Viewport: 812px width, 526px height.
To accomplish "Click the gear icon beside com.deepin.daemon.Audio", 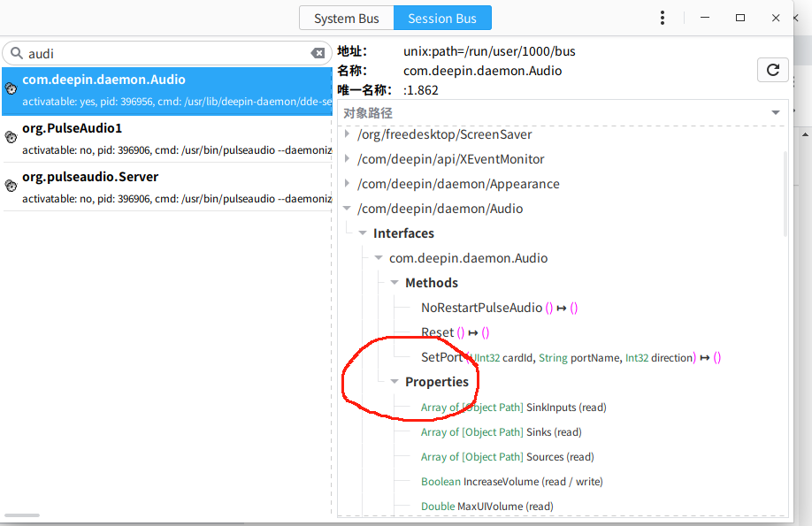I will pos(11,88).
